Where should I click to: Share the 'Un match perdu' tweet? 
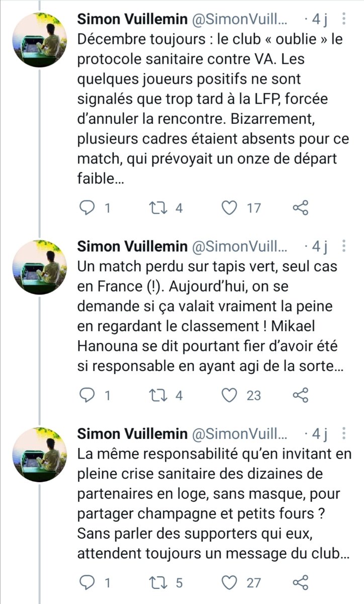pos(300,395)
